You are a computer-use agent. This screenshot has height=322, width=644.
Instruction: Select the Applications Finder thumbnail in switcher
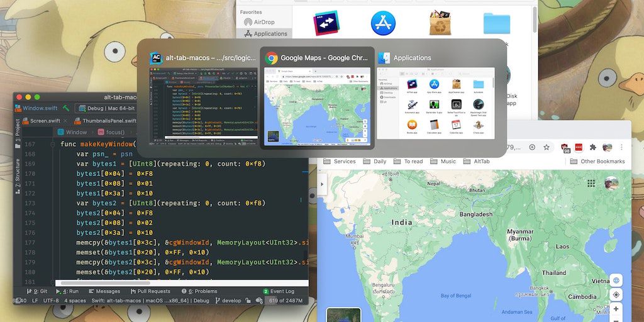[x=436, y=104]
